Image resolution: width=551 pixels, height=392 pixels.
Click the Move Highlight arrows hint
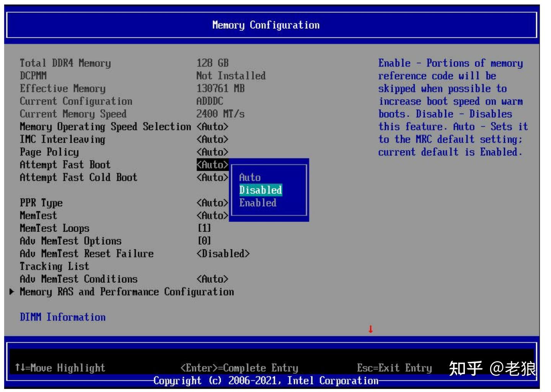click(x=60, y=368)
